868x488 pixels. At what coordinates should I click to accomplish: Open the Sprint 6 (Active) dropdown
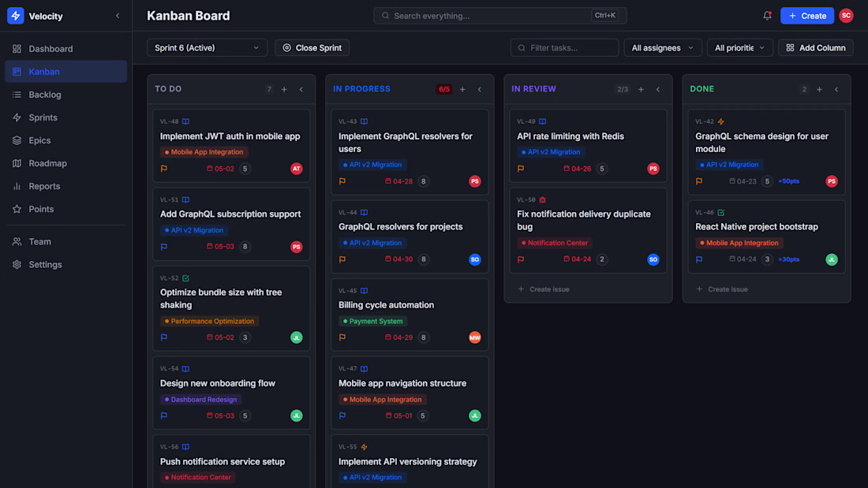click(x=207, y=47)
